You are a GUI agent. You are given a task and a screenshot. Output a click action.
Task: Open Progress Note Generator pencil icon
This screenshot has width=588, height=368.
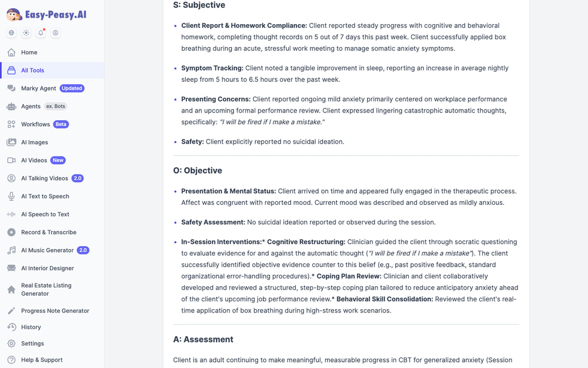(x=11, y=310)
